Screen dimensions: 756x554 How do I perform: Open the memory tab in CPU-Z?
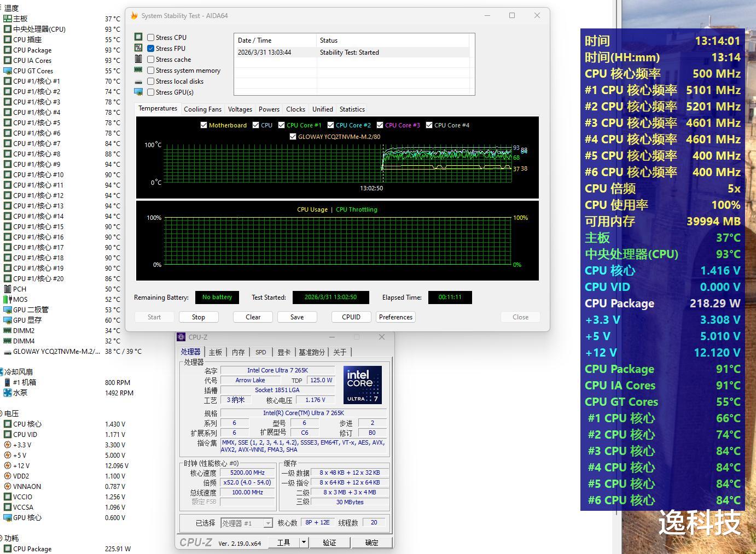point(238,352)
